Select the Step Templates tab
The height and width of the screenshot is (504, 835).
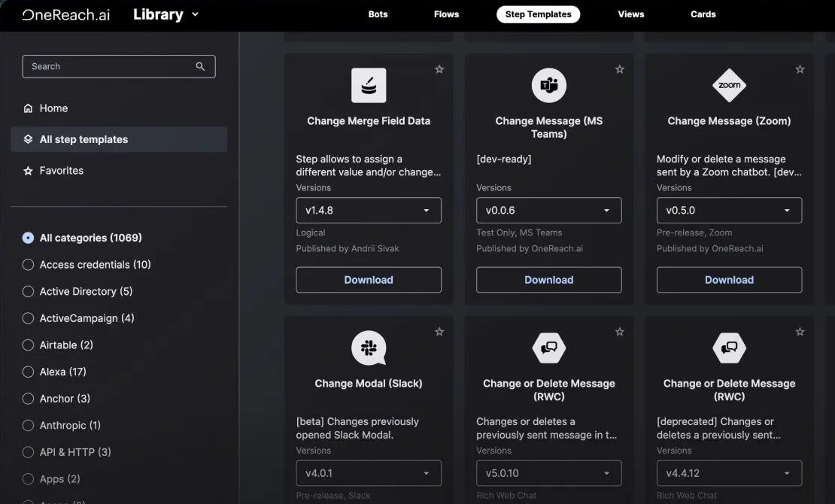click(x=539, y=14)
